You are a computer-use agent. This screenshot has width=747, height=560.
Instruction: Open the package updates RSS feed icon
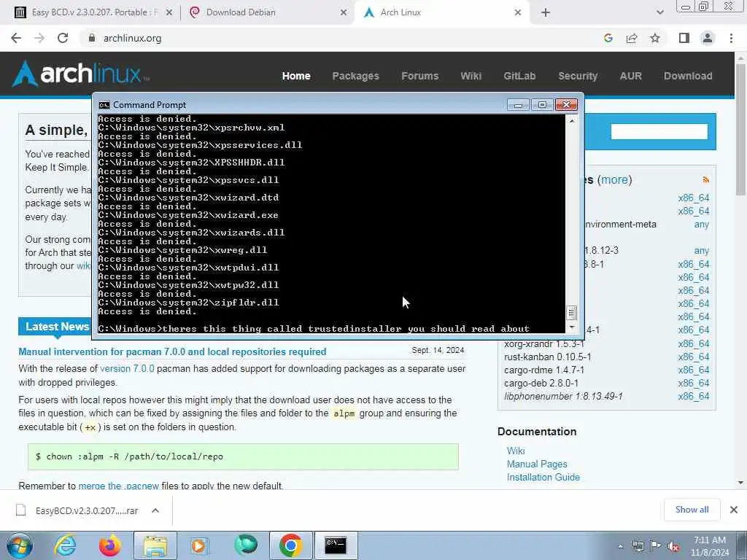[705, 179]
